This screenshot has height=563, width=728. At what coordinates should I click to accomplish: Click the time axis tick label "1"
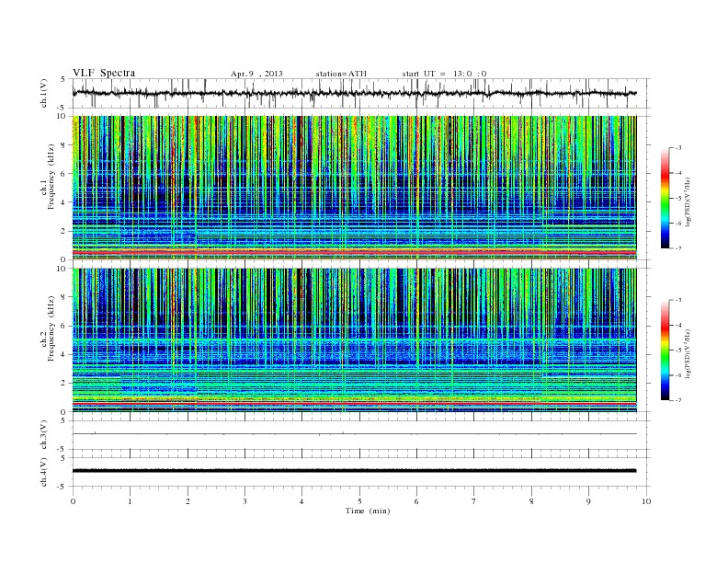[131, 501]
